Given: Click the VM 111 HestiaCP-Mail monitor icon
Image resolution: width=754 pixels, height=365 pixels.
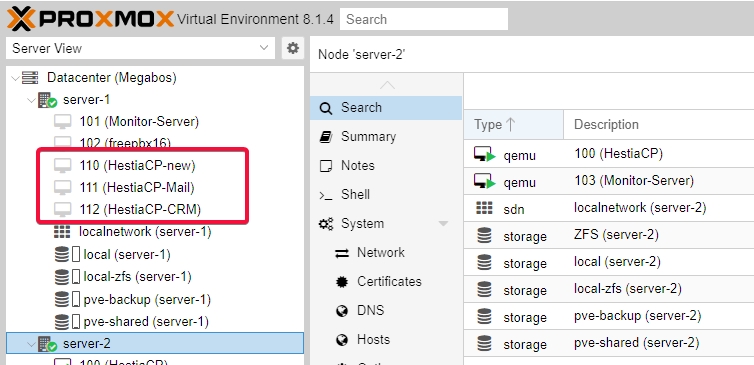Looking at the screenshot, I should click(63, 188).
